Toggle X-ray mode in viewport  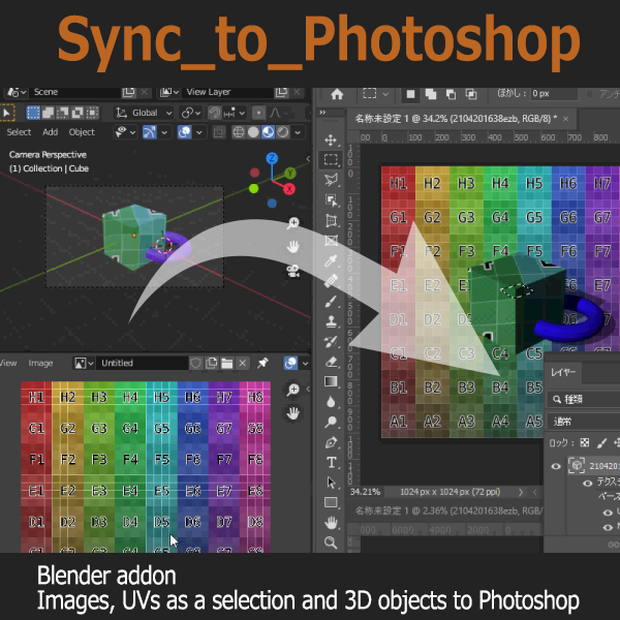(x=219, y=132)
